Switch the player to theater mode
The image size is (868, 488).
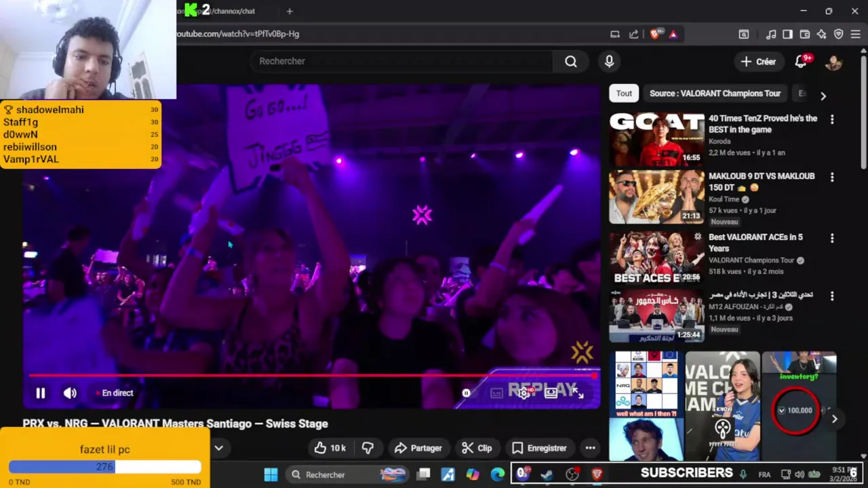pyautogui.click(x=551, y=393)
